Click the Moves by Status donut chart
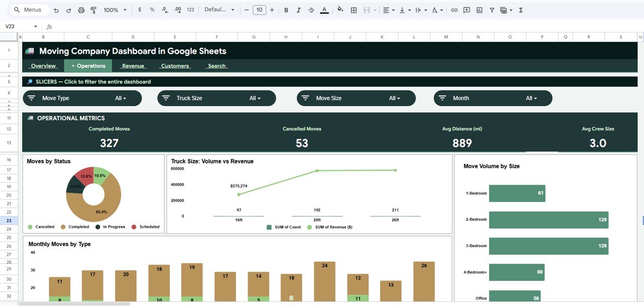 coord(94,194)
